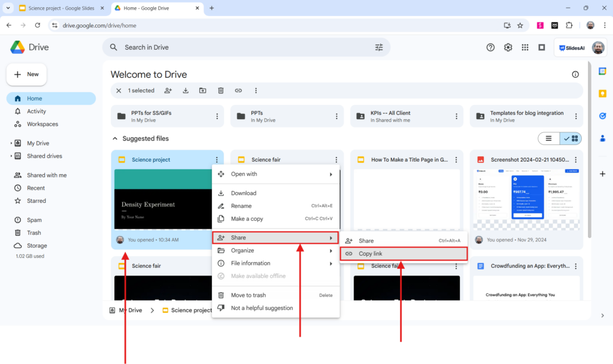
Task: Expand the Organize submenu
Action: click(245, 250)
